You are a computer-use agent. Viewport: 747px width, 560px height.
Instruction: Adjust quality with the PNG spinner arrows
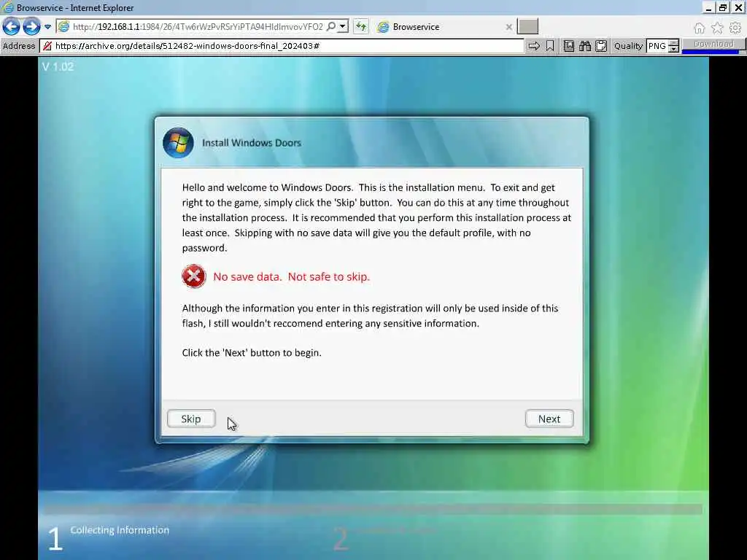pos(673,46)
